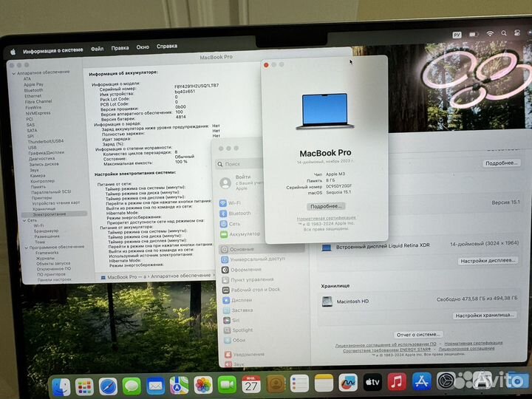The width and height of the screenshot is (532, 399).
Task: Open Нормативная сертификация link in About window
Action: pyautogui.click(x=327, y=218)
